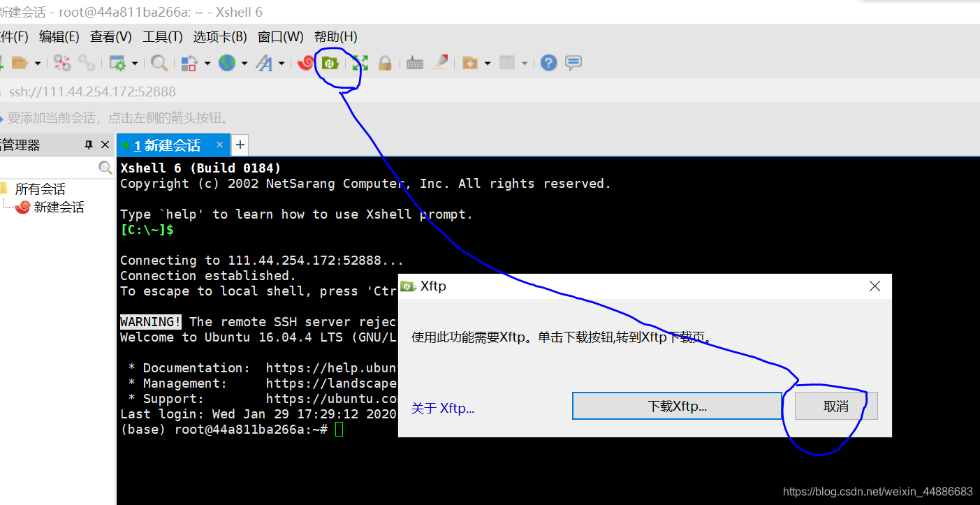Close the Xftp dialog with the X
The height and width of the screenshot is (505, 980).
(x=875, y=286)
